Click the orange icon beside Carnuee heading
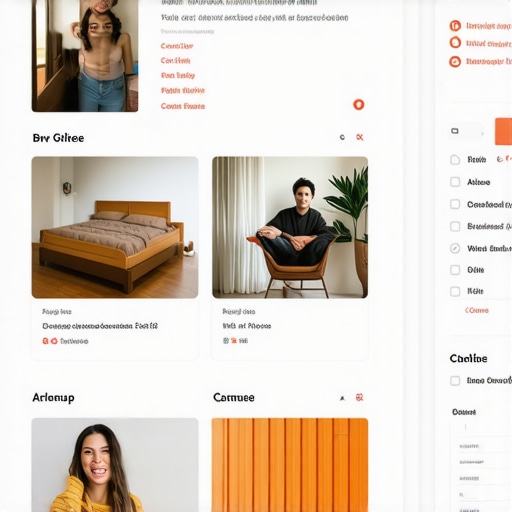 359,397
